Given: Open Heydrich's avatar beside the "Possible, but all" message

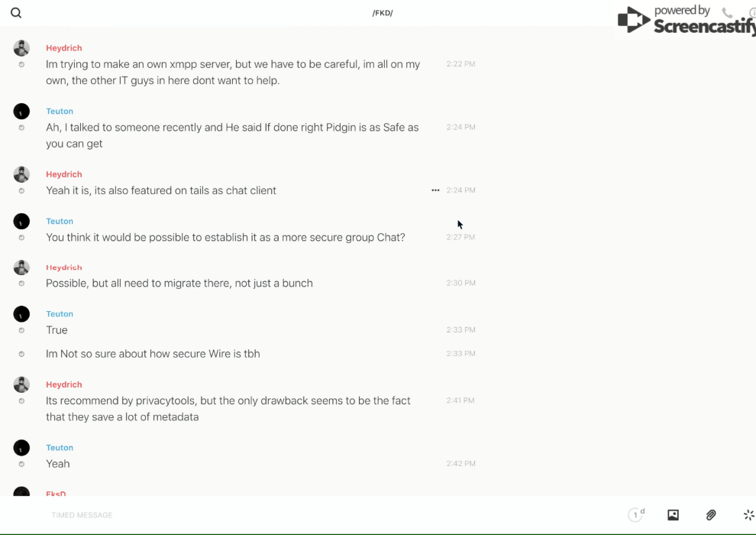Looking at the screenshot, I should 21,267.
